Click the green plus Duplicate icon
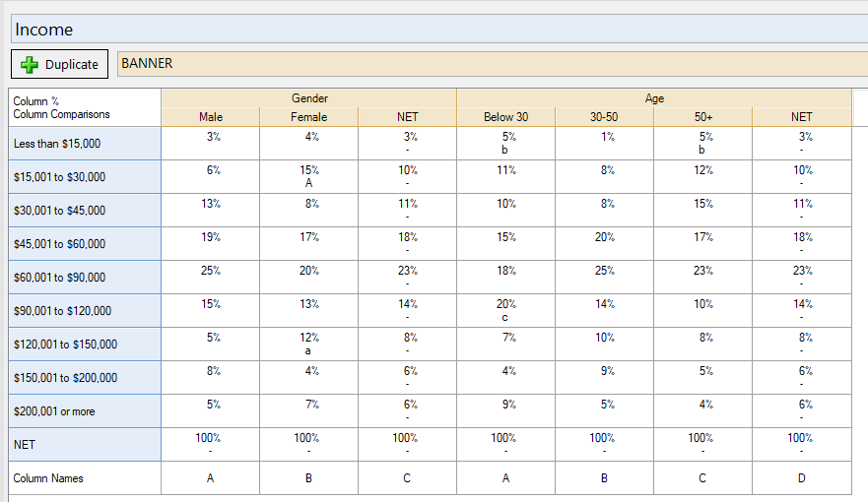The height and width of the screenshot is (502, 868). point(30,65)
